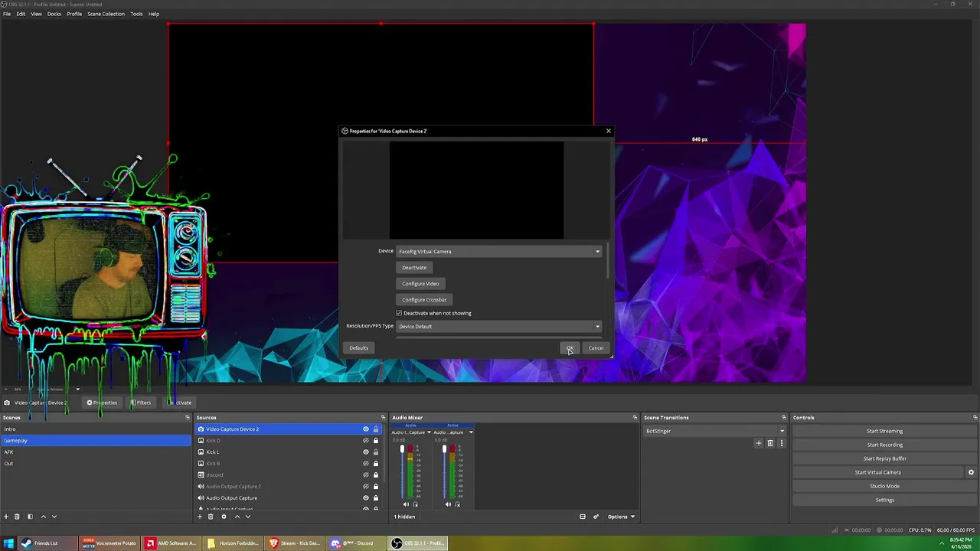Add a new source with plus icon
This screenshot has height=551, width=980.
(x=200, y=517)
